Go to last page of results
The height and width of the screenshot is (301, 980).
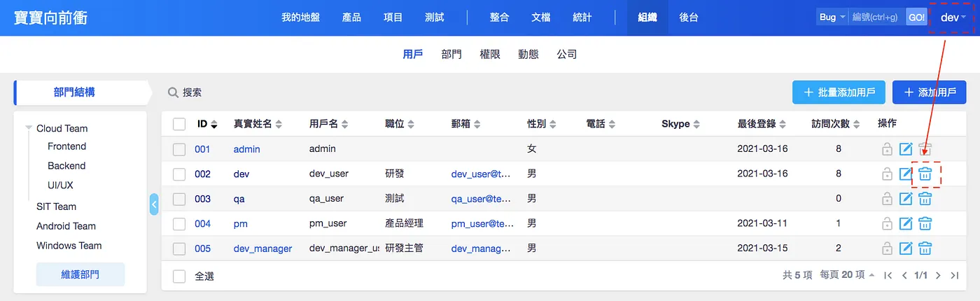pyautogui.click(x=954, y=276)
